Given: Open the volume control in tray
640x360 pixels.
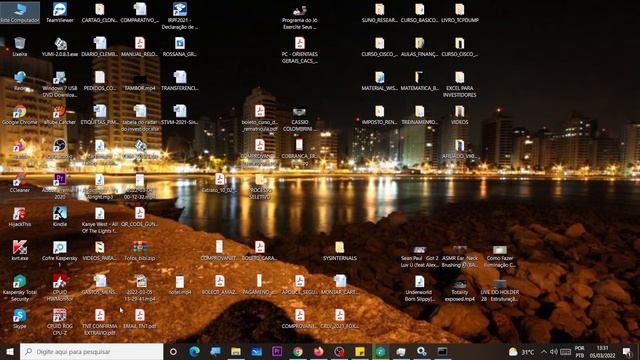Looking at the screenshot, I should pyautogui.click(x=554, y=352).
